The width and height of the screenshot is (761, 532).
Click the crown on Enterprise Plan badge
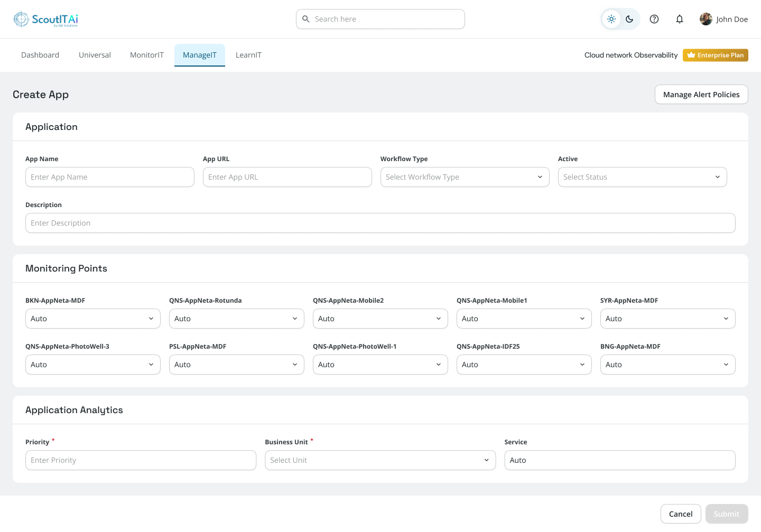tap(691, 55)
